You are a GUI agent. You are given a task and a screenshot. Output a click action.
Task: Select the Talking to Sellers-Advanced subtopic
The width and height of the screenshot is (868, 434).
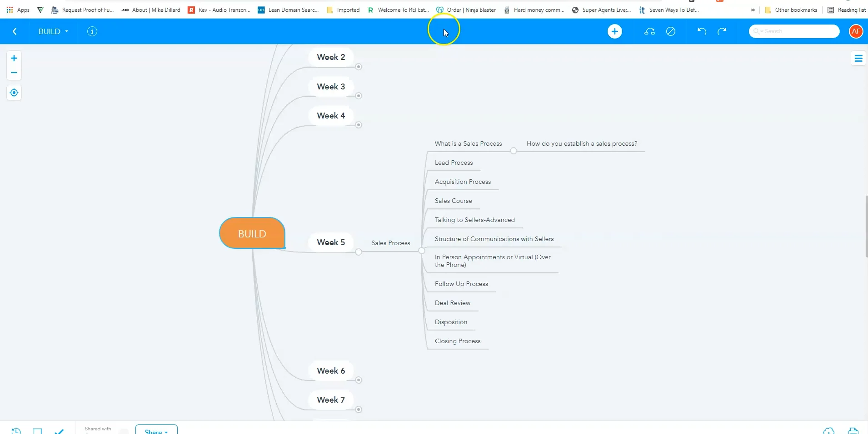pos(474,220)
